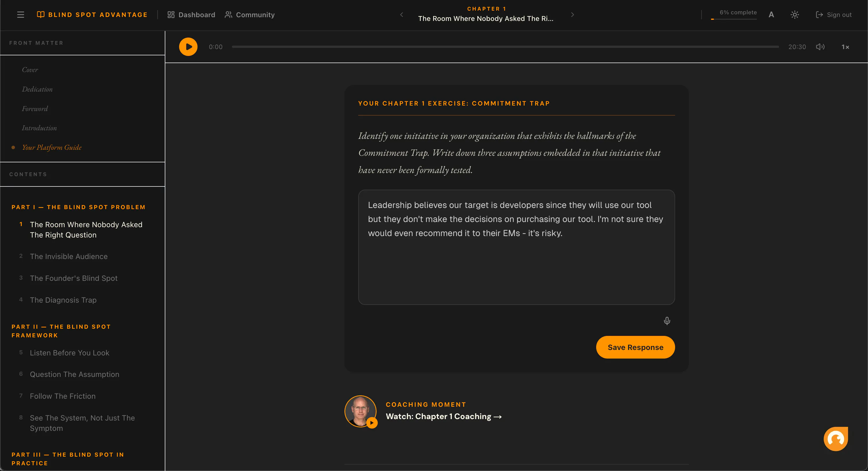Seek within the audio progress track
Screen dimensions: 868x471
505,47
